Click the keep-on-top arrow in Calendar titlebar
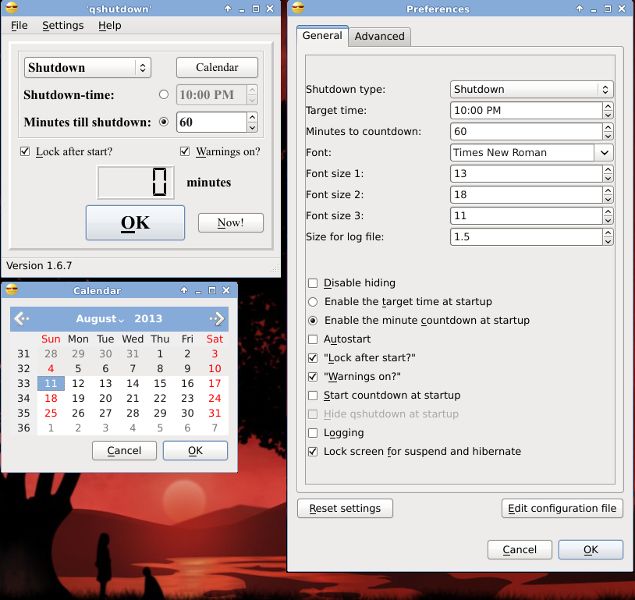The image size is (635, 600). tap(184, 290)
